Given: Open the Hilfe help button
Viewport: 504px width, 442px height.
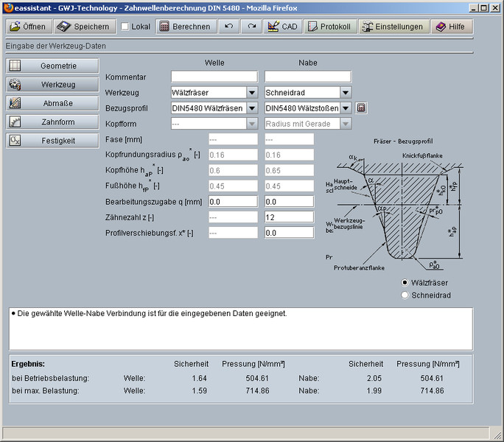Looking at the screenshot, I should click(x=451, y=27).
